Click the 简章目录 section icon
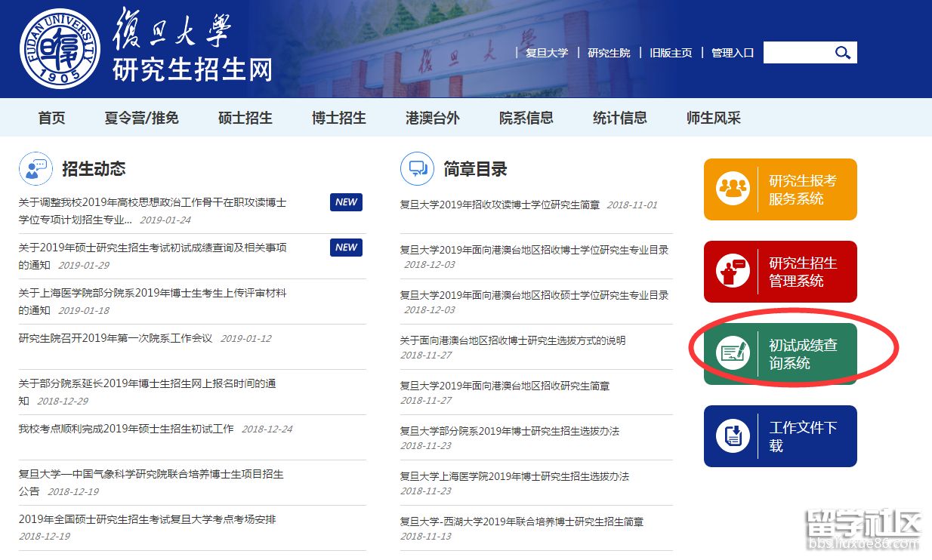 pyautogui.click(x=417, y=169)
